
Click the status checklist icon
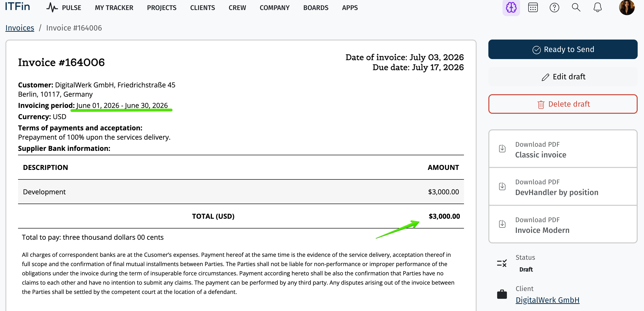point(502,263)
